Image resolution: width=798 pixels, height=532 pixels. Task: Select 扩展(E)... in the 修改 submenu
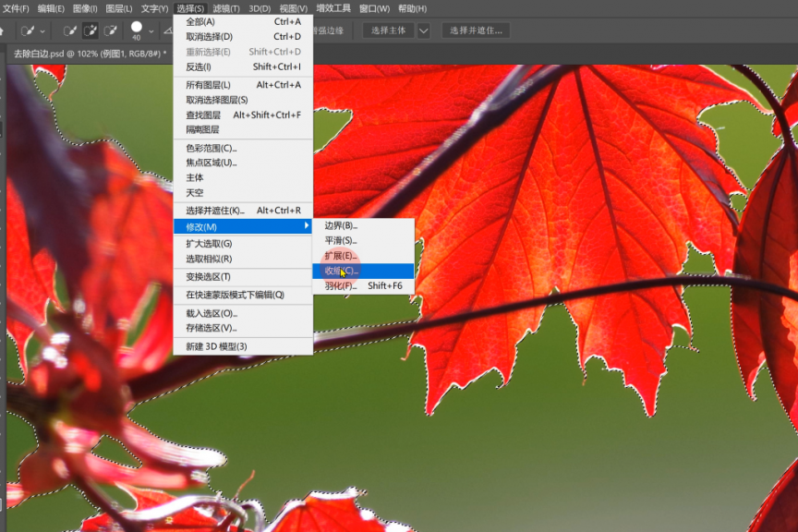pos(341,255)
